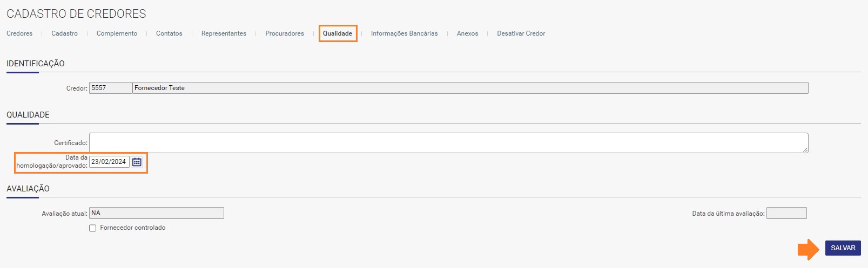Click the Fornecedor Teste name field
The width and height of the screenshot is (868, 268).
pos(470,88)
